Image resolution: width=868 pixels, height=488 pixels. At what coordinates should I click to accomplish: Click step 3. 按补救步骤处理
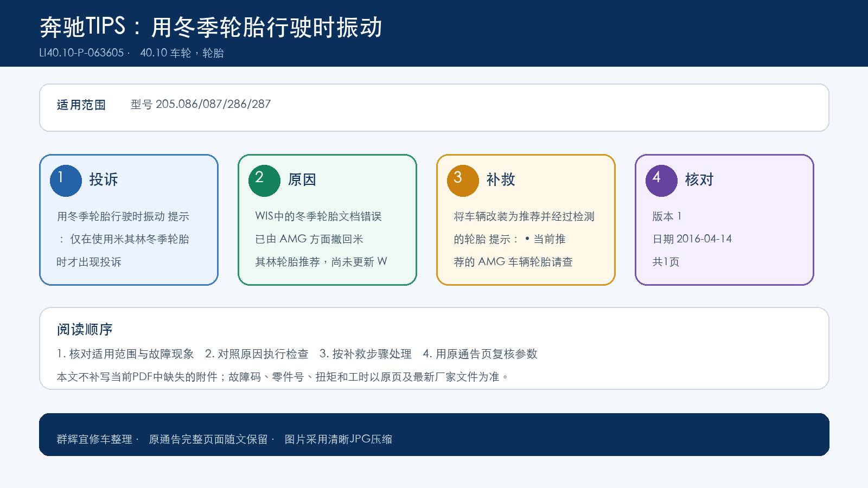[366, 354]
